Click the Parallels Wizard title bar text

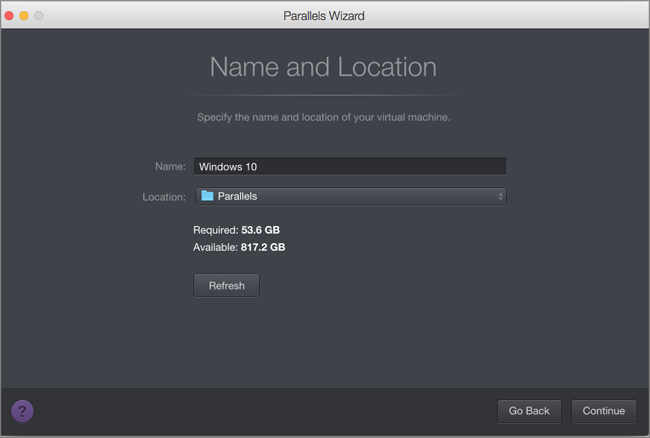324,16
